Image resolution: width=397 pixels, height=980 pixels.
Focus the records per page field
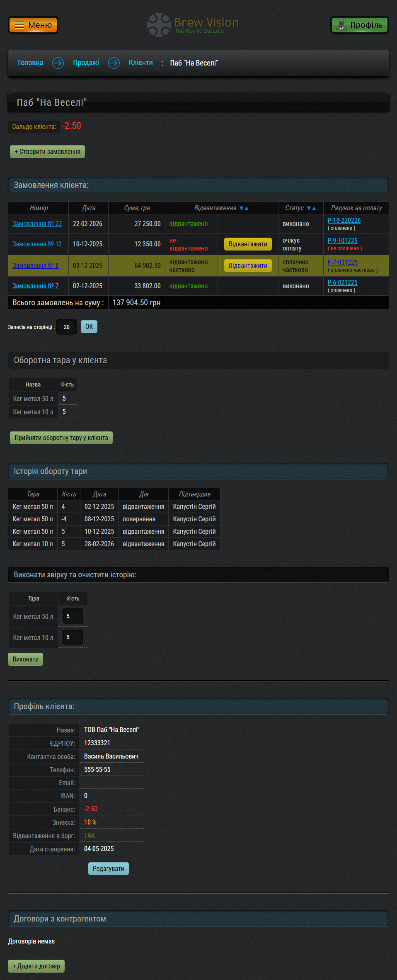[x=66, y=327]
